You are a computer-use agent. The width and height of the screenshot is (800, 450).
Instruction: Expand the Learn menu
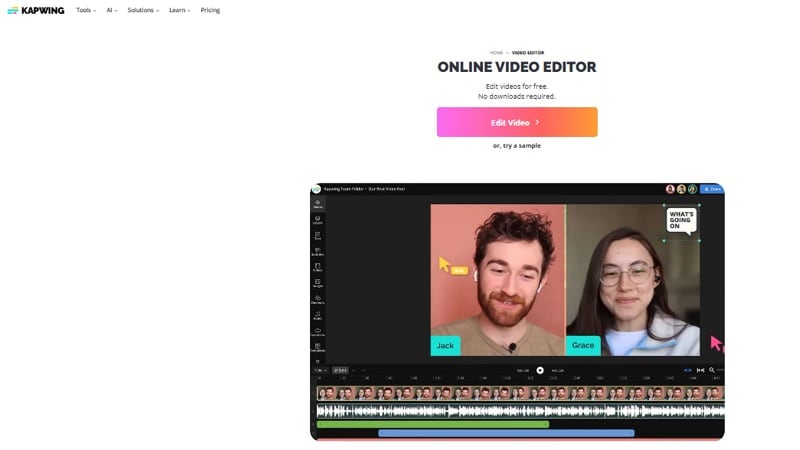pos(180,10)
